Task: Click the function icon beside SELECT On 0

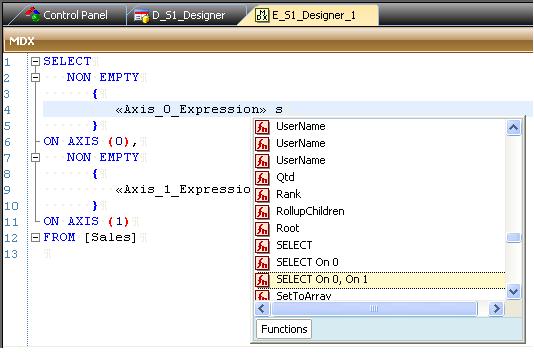Action: pos(262,263)
